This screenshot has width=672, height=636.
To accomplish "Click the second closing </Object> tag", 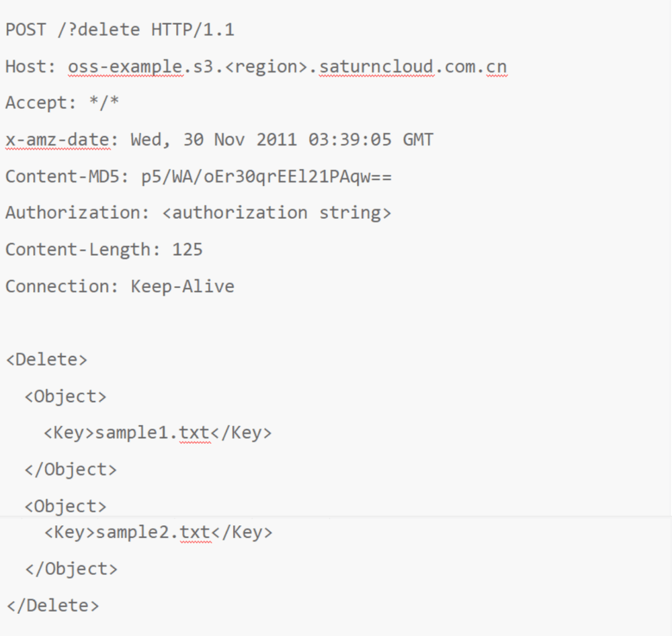I will click(x=71, y=570).
